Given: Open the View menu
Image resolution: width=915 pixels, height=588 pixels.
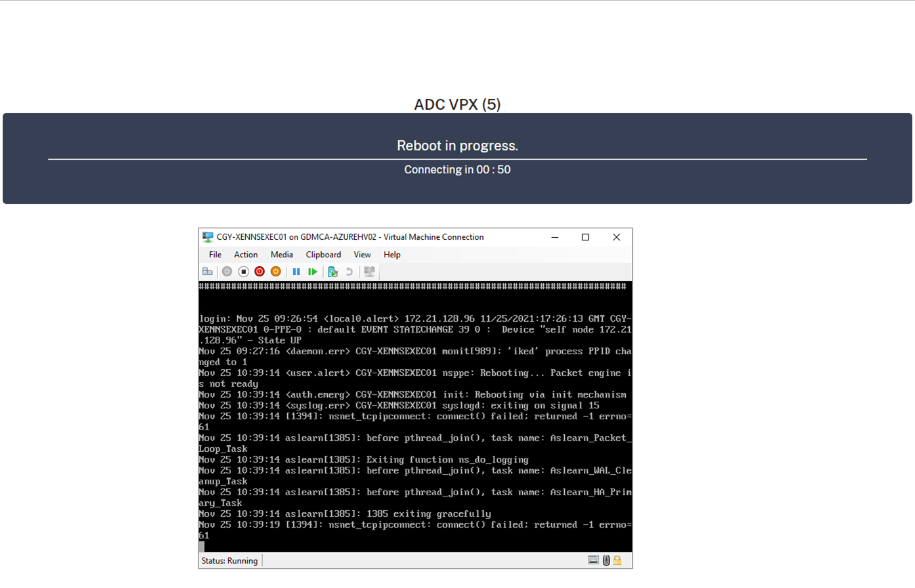Looking at the screenshot, I should click(362, 255).
